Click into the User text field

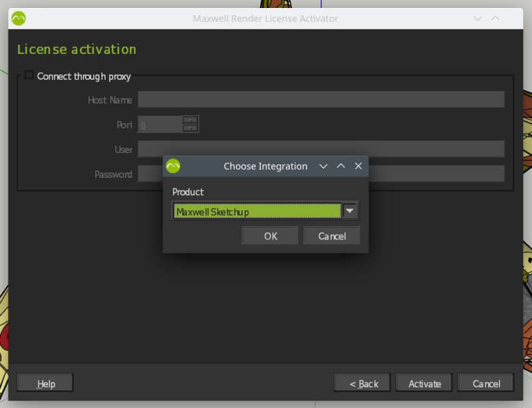coord(321,149)
